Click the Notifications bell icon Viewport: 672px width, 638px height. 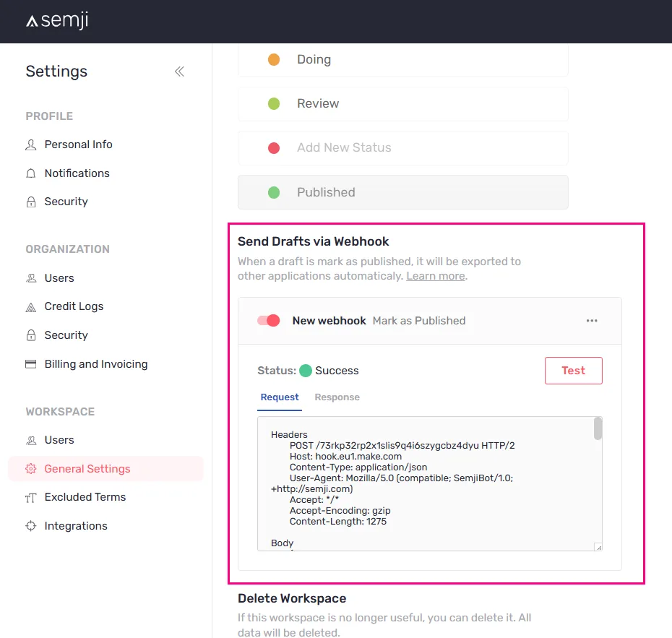31,173
